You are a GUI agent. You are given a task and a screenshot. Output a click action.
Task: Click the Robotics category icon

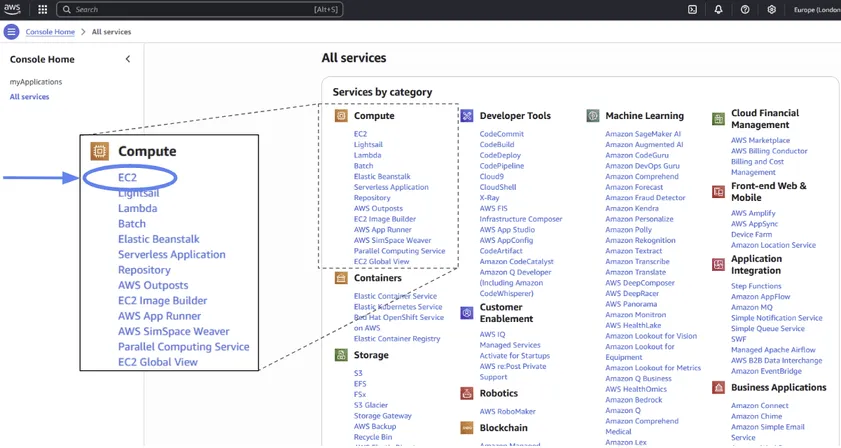click(467, 393)
